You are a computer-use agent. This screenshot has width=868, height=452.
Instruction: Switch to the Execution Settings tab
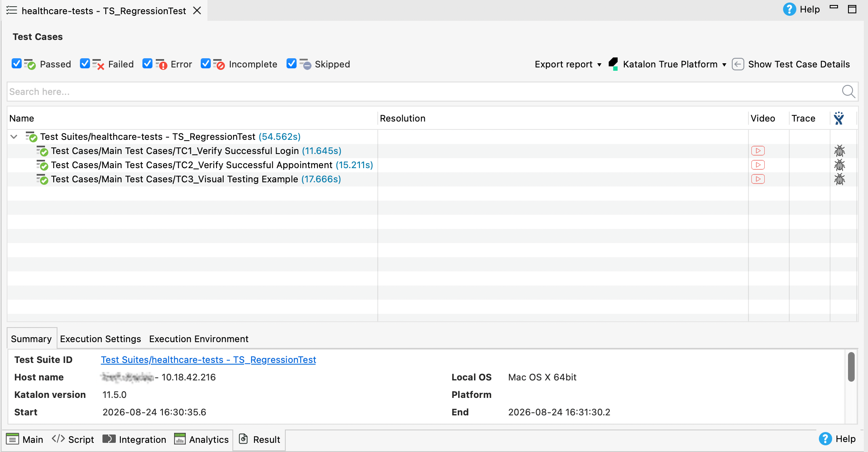tap(100, 339)
